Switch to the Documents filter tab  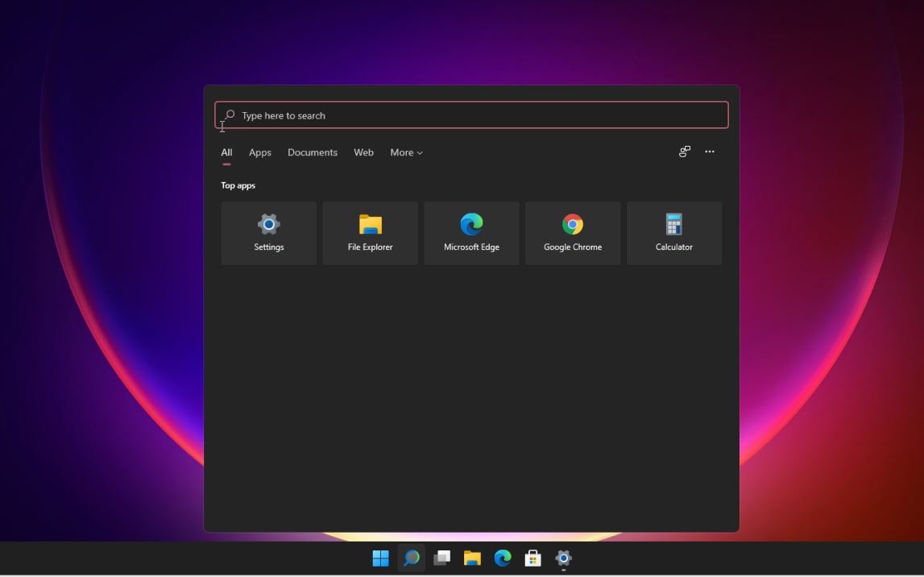point(312,152)
